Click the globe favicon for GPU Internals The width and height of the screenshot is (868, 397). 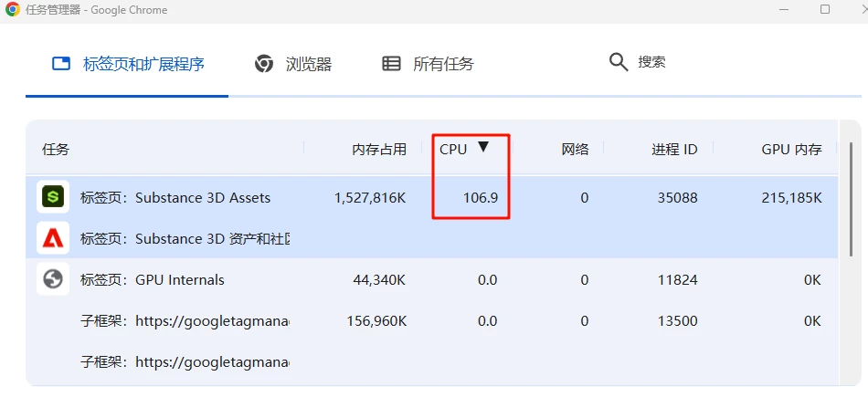pyautogui.click(x=53, y=279)
